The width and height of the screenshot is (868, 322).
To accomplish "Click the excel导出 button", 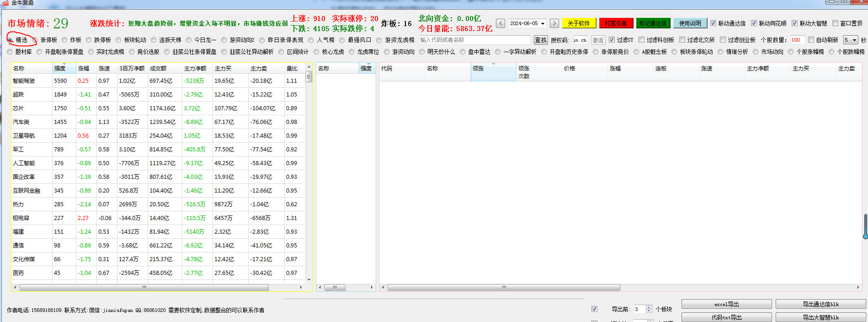I will click(x=726, y=304).
